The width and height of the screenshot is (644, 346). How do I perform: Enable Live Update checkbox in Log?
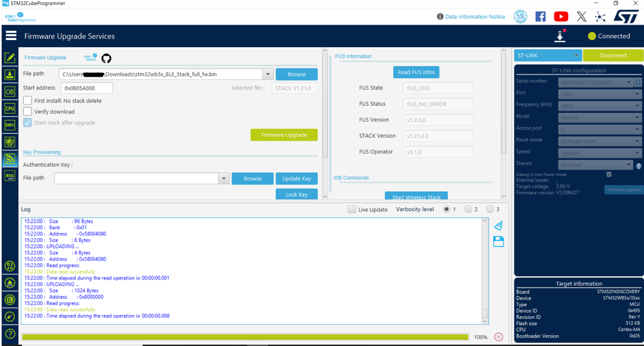click(x=351, y=209)
